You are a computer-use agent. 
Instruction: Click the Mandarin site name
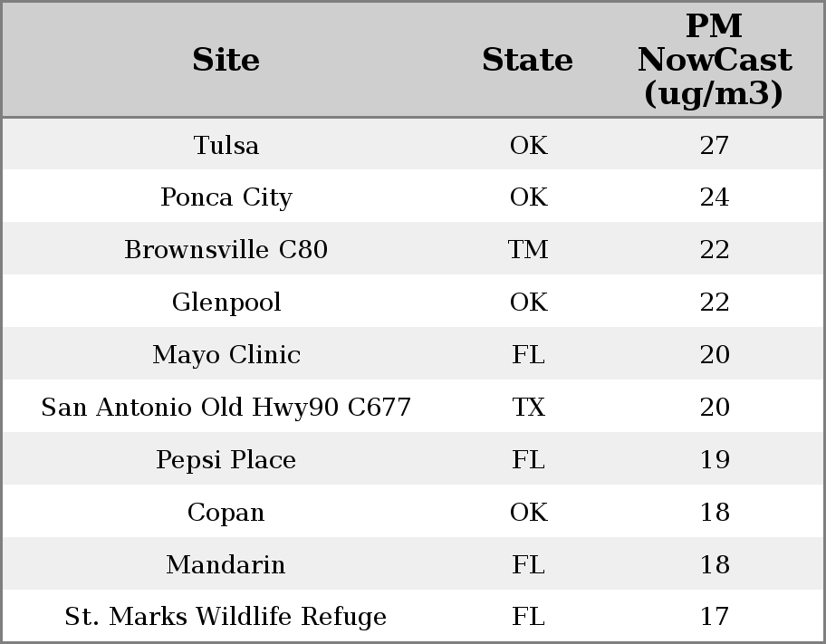(x=226, y=565)
